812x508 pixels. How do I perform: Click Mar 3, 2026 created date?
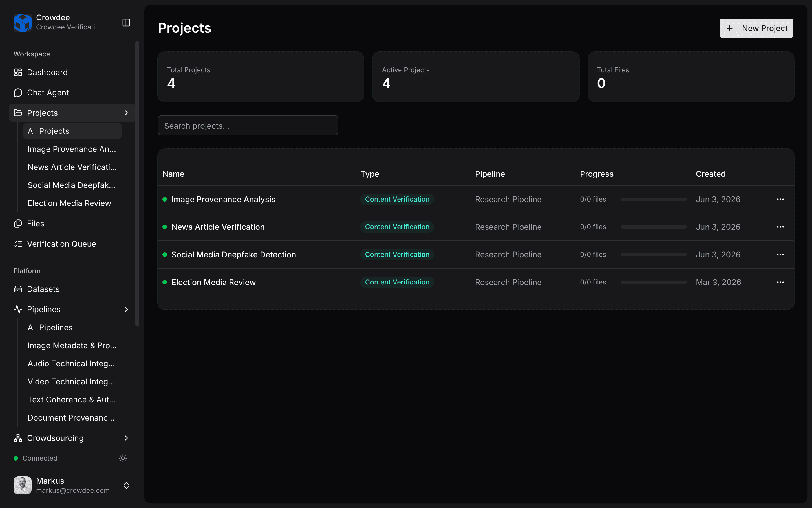[x=718, y=282]
